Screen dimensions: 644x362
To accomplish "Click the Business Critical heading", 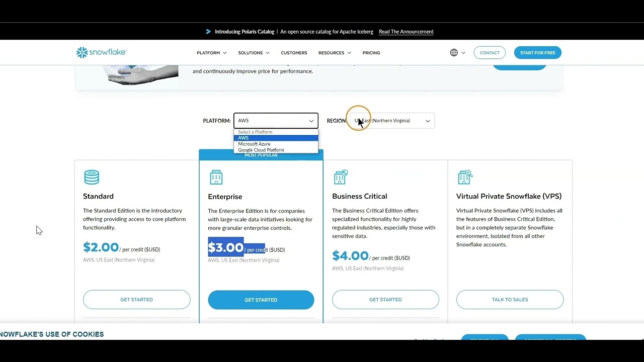I will [x=360, y=196].
